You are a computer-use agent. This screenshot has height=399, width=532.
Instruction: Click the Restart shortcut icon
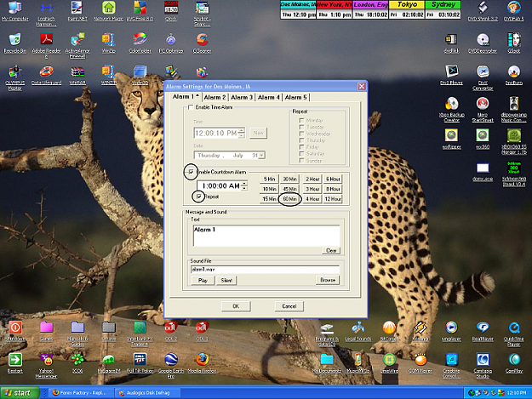[x=15, y=362]
